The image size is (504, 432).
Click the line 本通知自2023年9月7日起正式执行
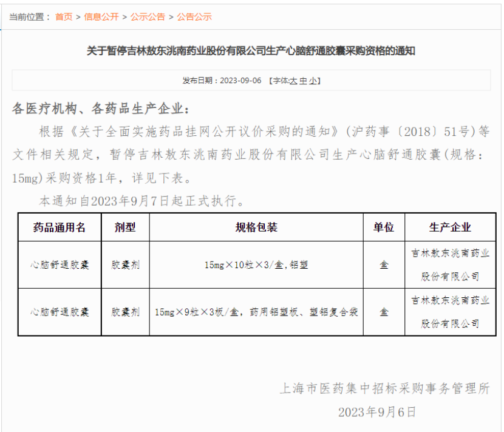pos(141,201)
